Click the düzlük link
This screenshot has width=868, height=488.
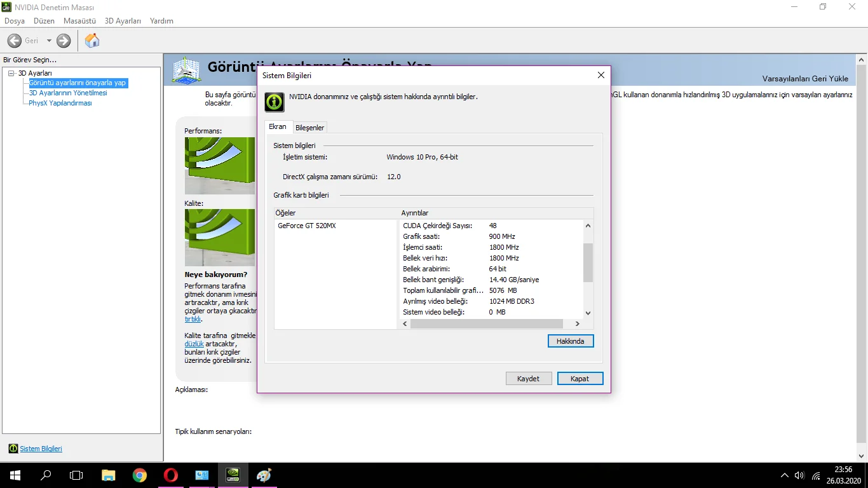tap(194, 344)
